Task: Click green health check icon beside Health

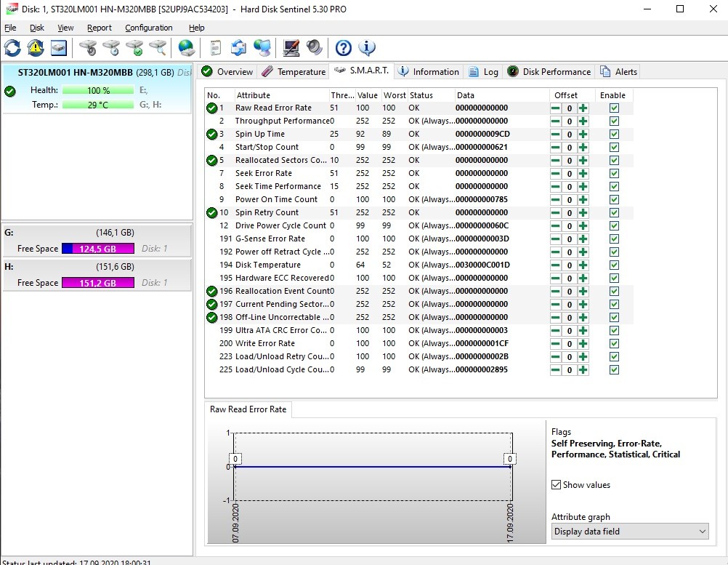Action: [x=9, y=91]
